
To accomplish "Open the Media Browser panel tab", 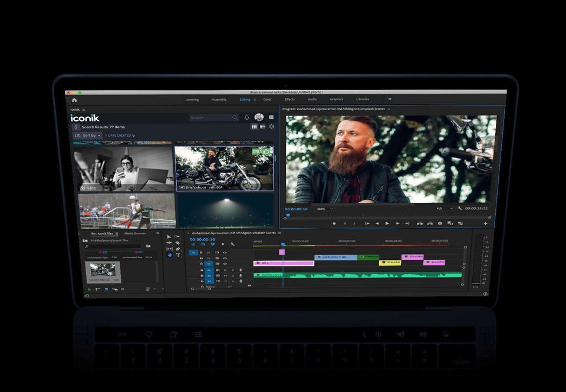I will (x=135, y=233).
